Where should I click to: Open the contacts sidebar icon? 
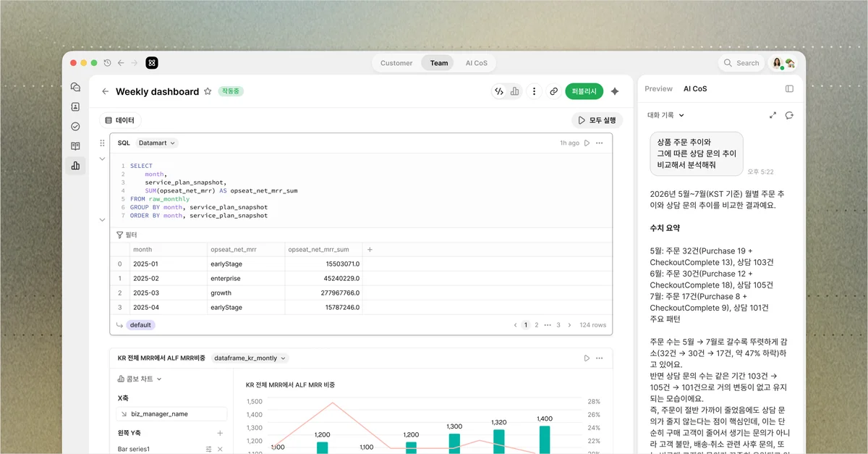pos(75,106)
